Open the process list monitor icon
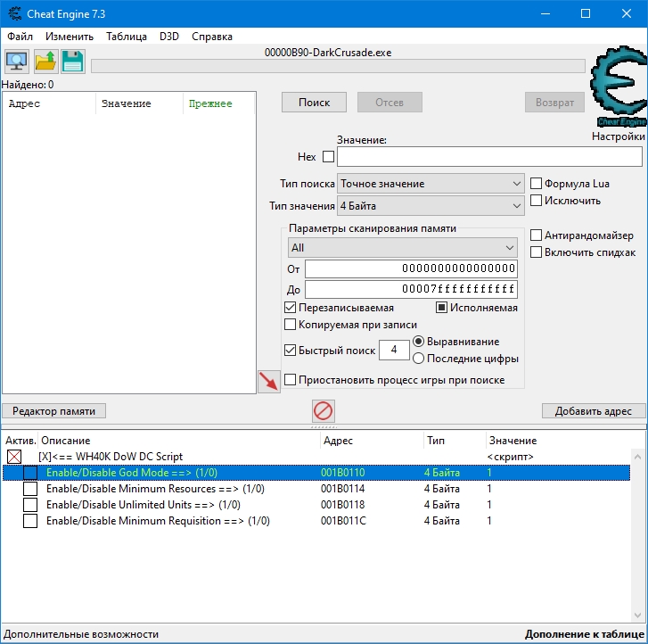This screenshot has height=644, width=648. (x=17, y=62)
